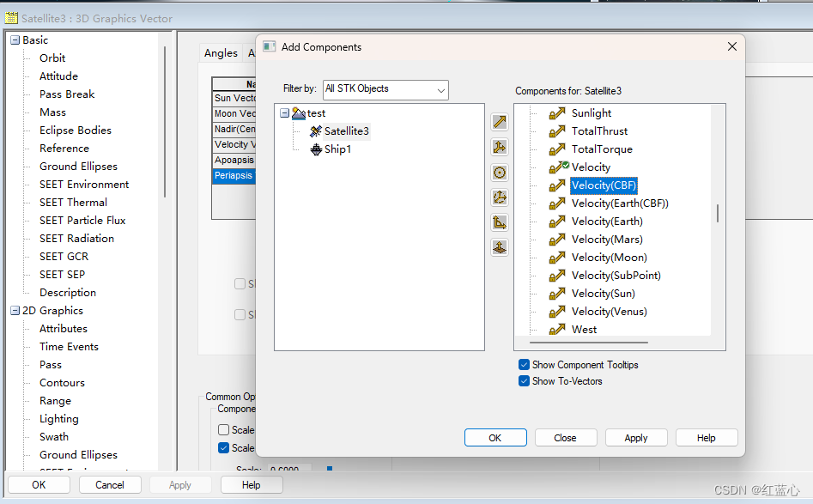The height and width of the screenshot is (504, 813).
Task: Click the Velocity(Venus) vector icon
Action: coord(557,311)
